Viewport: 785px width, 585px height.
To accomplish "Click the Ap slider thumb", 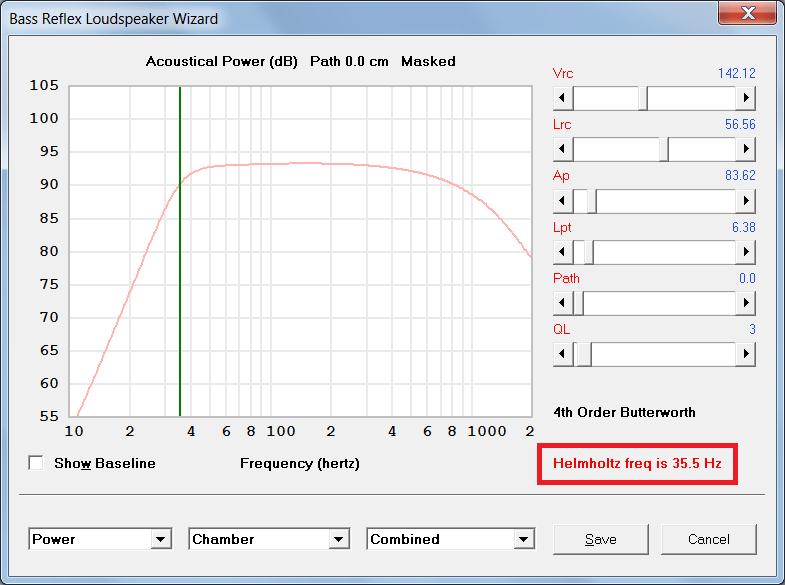I will point(592,201).
